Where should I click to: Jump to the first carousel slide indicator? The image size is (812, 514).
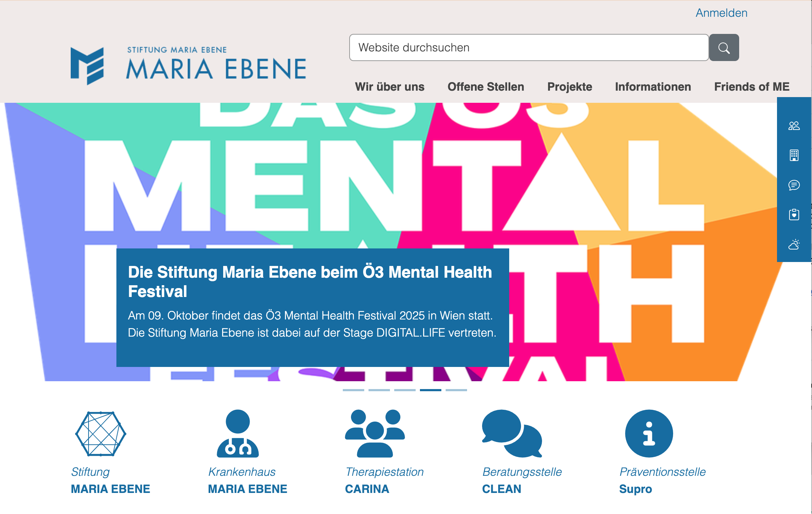(x=353, y=390)
